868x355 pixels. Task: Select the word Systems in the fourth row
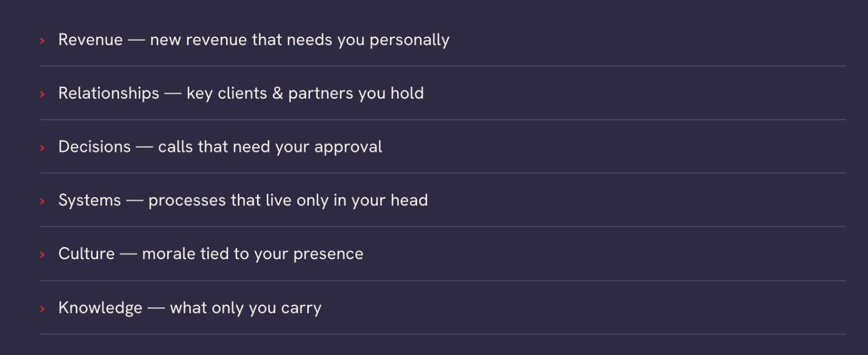(90, 200)
